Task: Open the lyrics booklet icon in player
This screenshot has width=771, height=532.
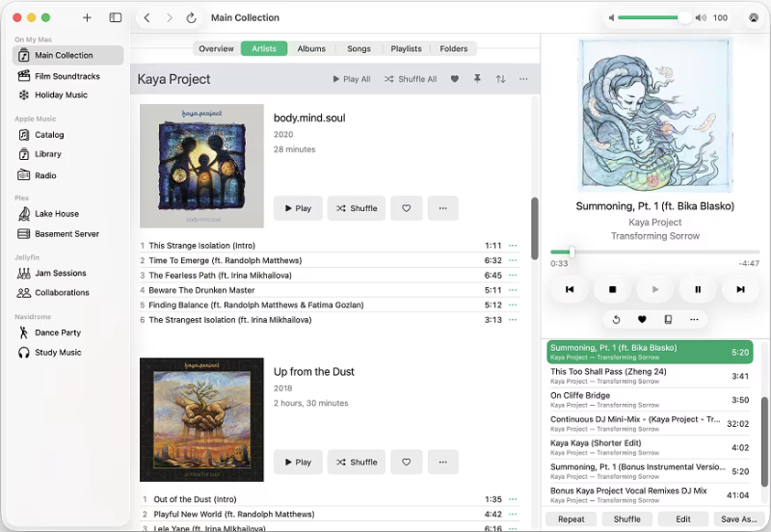Action: 668,319
